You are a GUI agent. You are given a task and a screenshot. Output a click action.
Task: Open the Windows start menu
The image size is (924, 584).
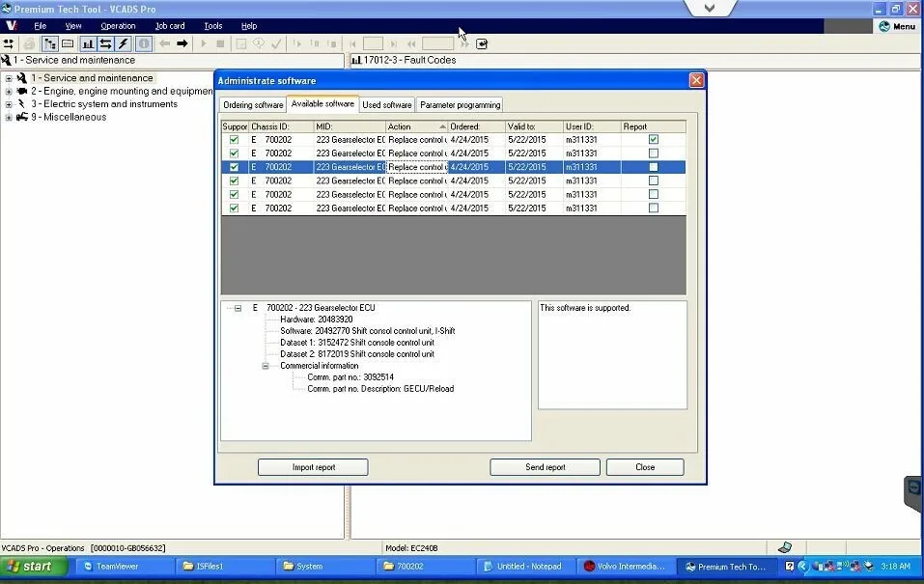coord(34,567)
